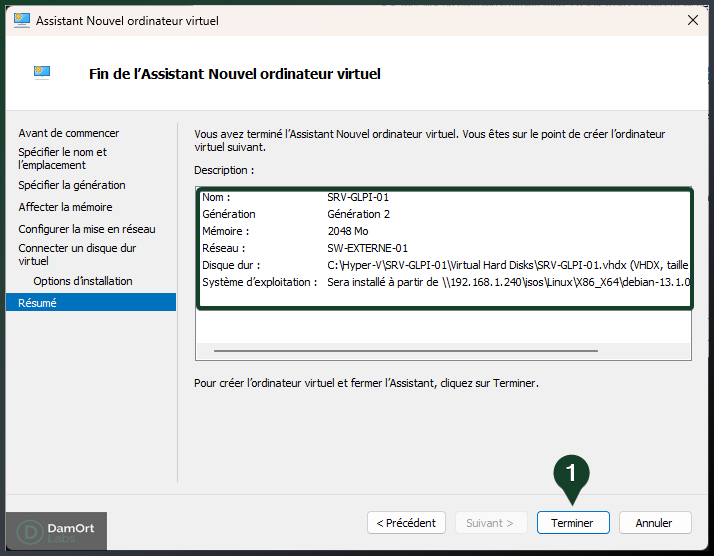The height and width of the screenshot is (556, 714).
Task: Click the Génération 2 value
Action: (358, 214)
